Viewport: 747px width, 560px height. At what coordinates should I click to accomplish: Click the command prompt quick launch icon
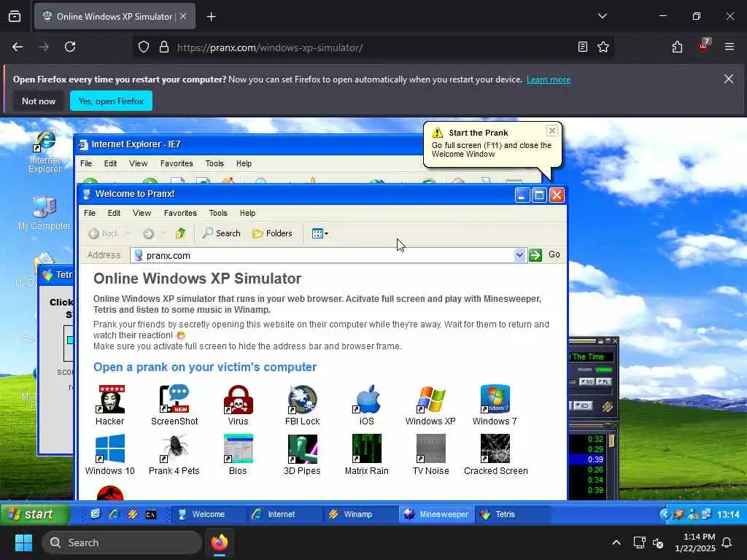point(151,514)
